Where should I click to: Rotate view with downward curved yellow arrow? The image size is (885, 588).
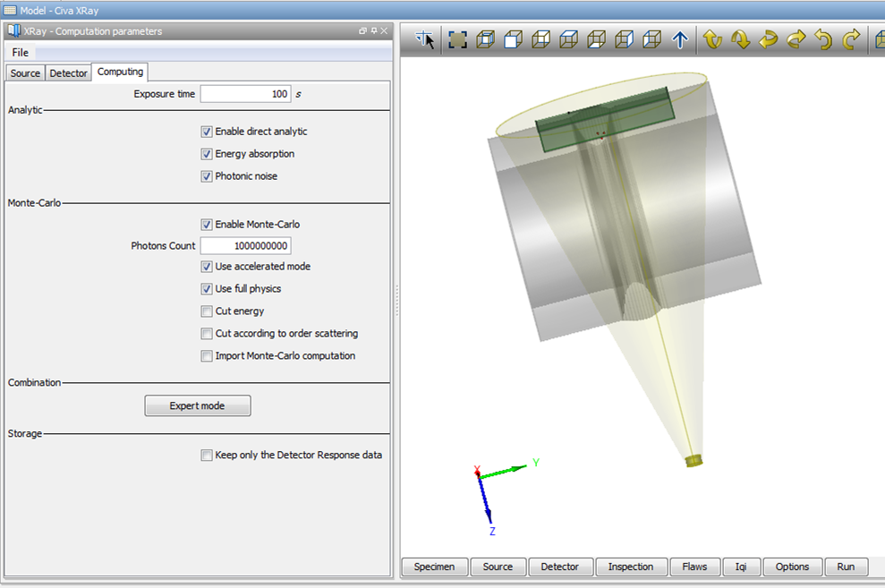pos(741,39)
